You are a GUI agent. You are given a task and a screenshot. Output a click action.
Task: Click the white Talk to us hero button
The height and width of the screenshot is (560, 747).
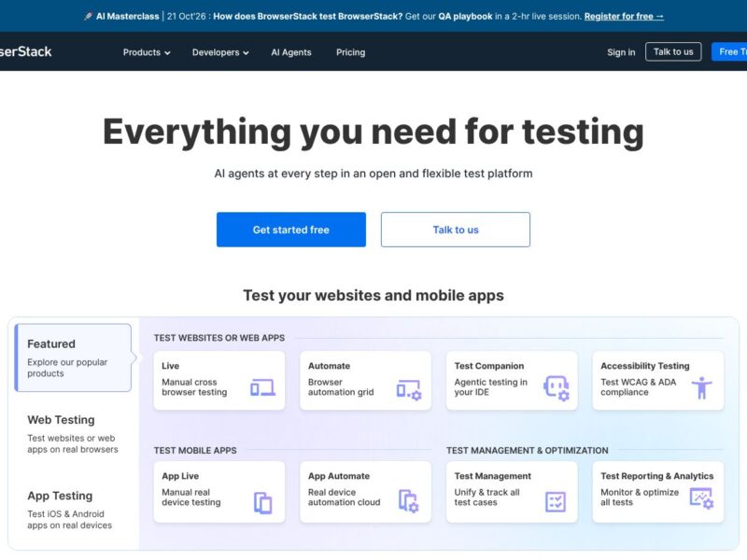[456, 230]
